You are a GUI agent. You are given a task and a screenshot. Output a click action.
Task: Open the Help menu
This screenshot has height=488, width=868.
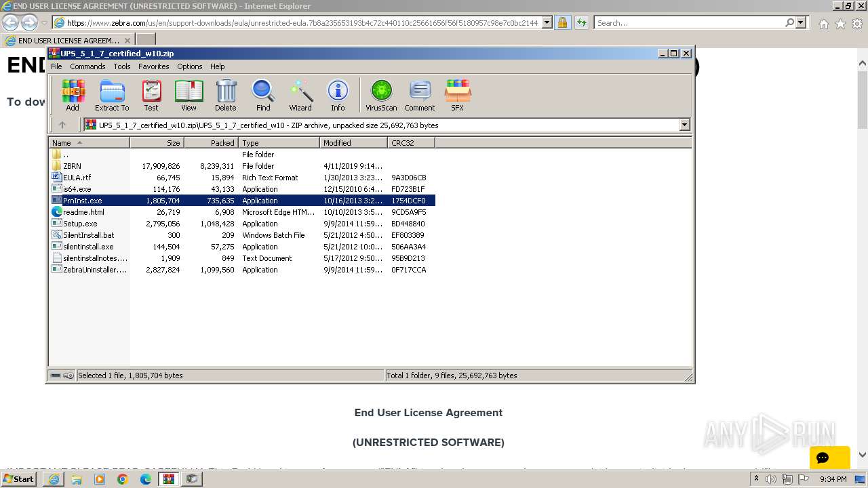tap(217, 66)
